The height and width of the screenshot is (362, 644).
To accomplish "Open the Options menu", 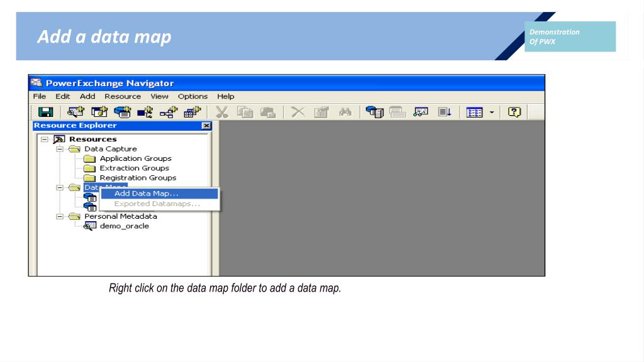I will point(192,96).
